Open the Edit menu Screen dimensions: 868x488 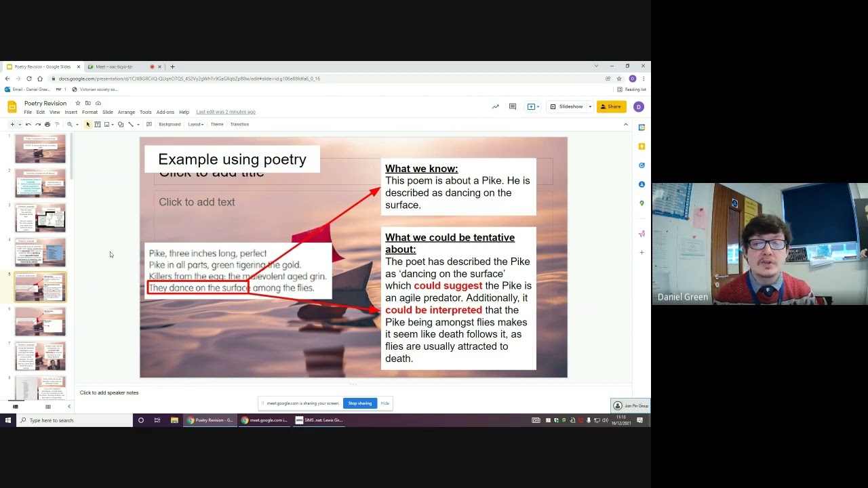(41, 112)
